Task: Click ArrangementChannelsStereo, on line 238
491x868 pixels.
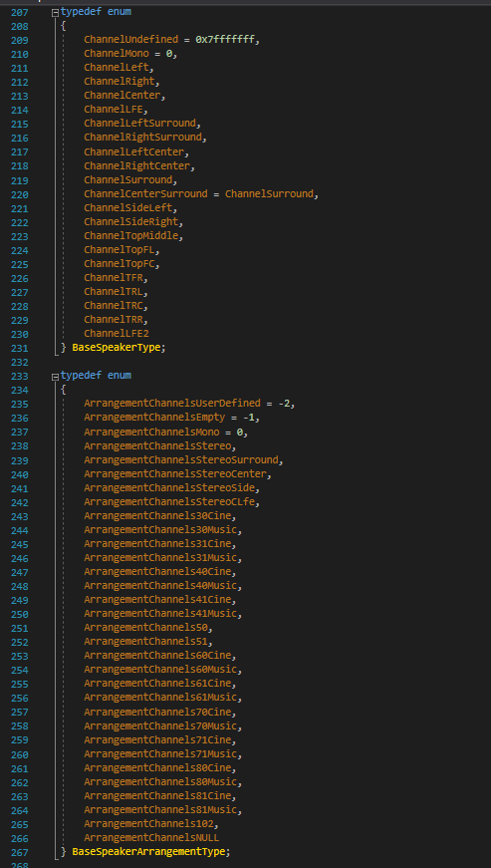Action: pyautogui.click(x=160, y=446)
